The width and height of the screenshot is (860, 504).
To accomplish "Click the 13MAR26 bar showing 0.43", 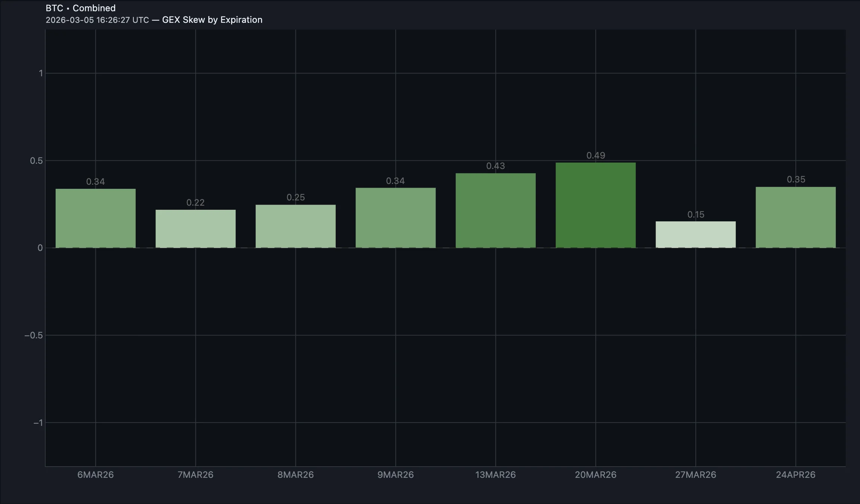I will pos(495,209).
